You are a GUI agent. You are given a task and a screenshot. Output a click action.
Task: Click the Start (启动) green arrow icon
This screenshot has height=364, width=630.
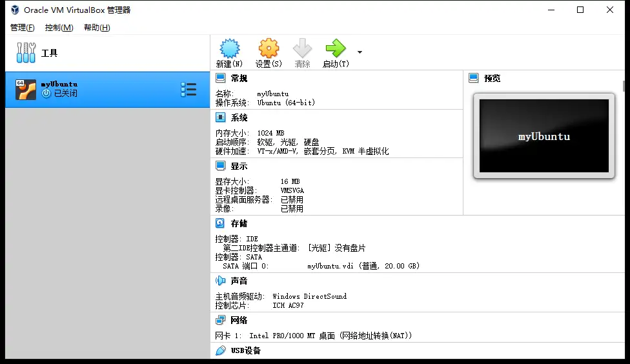click(x=336, y=49)
